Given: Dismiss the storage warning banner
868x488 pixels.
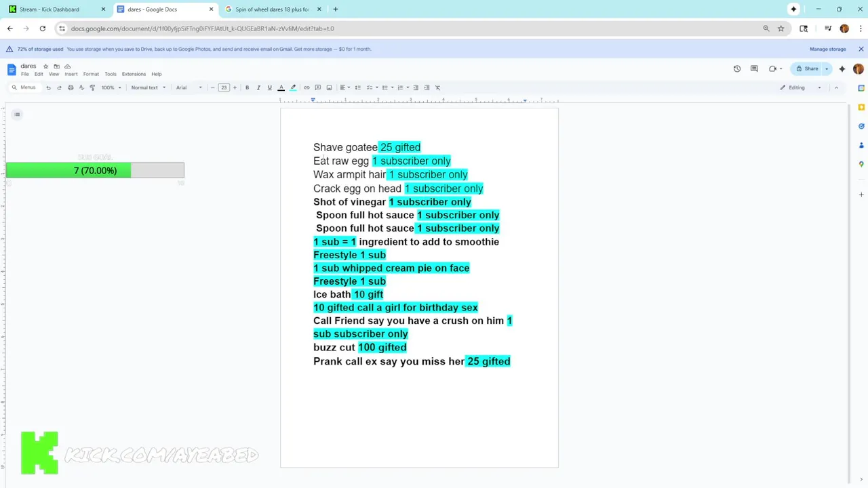Looking at the screenshot, I should [x=861, y=49].
